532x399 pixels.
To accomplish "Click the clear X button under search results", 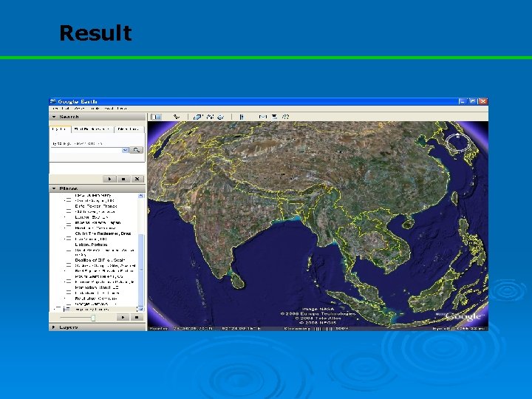I will pos(137,179).
